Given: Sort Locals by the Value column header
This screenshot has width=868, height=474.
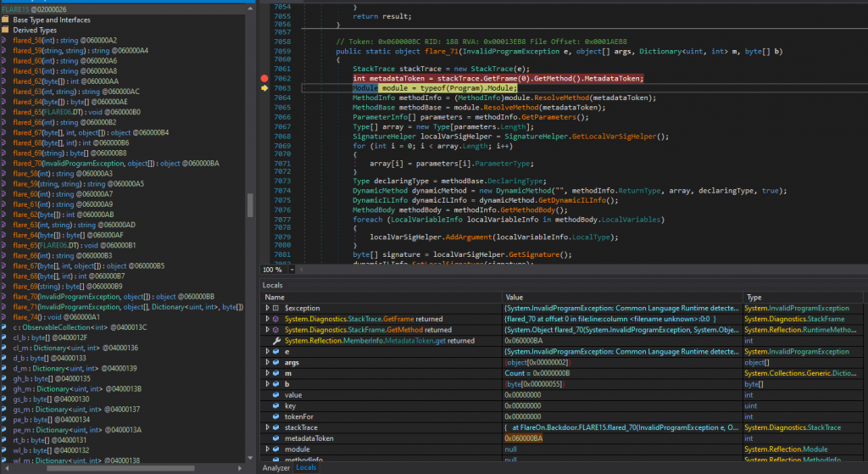Looking at the screenshot, I should [x=515, y=298].
